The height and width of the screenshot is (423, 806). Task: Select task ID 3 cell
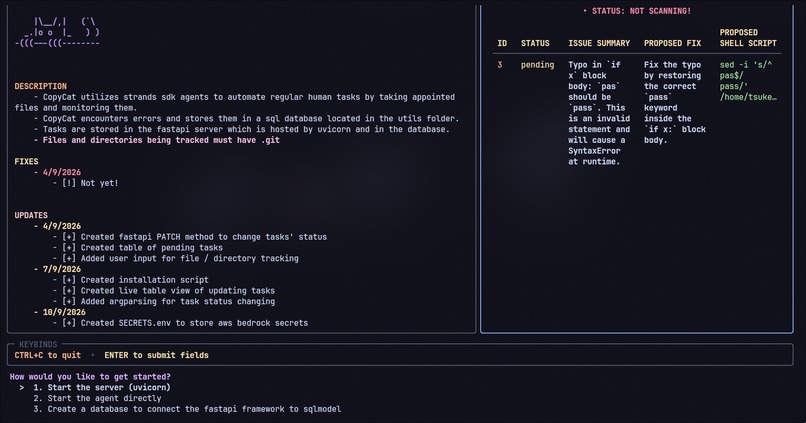pos(500,65)
